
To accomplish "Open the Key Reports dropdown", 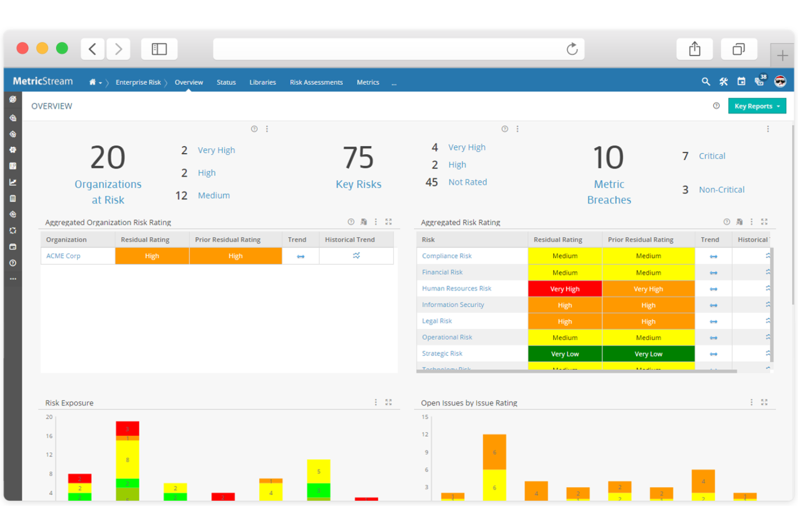I will 756,106.
